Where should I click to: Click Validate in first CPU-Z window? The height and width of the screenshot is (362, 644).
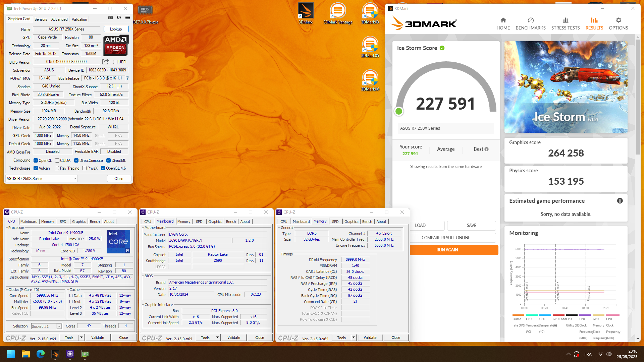coord(98,338)
